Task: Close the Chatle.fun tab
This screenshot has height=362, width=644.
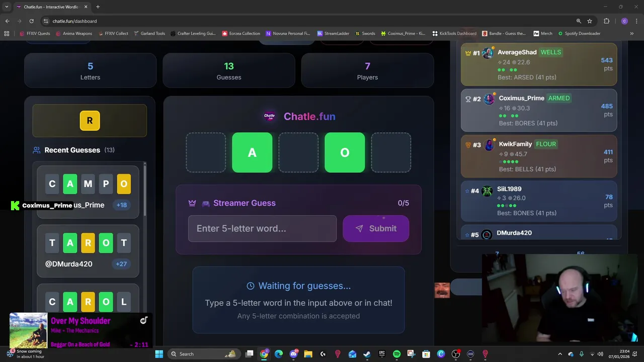Action: click(86, 7)
